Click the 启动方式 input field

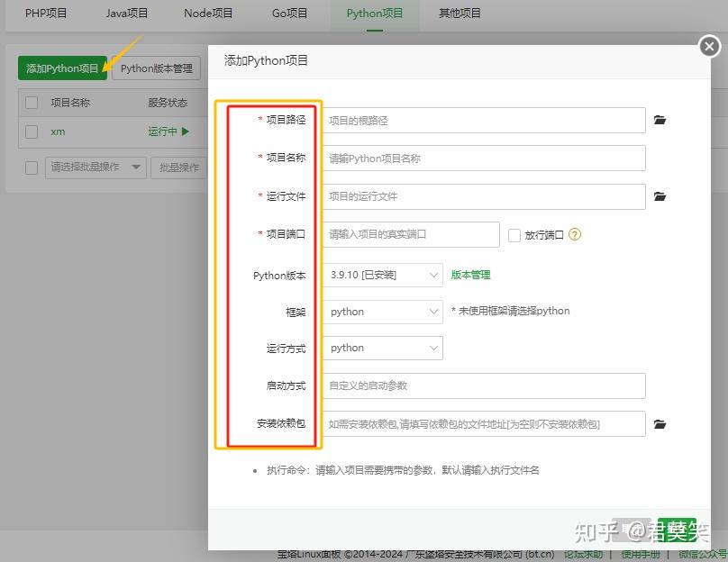(484, 385)
